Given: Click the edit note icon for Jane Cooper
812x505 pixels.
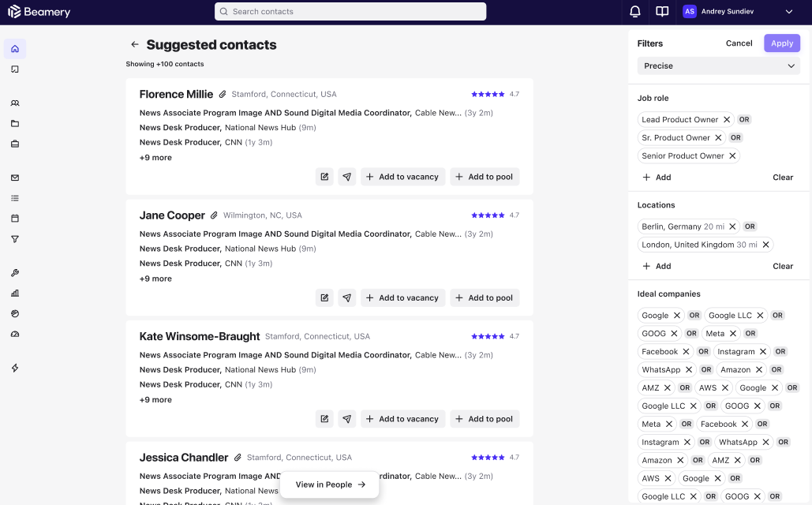Looking at the screenshot, I should (324, 298).
